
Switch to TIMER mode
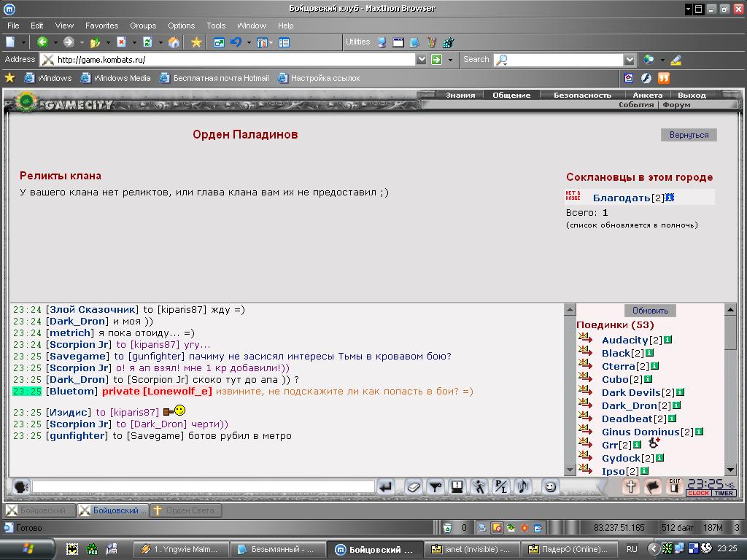click(x=724, y=494)
